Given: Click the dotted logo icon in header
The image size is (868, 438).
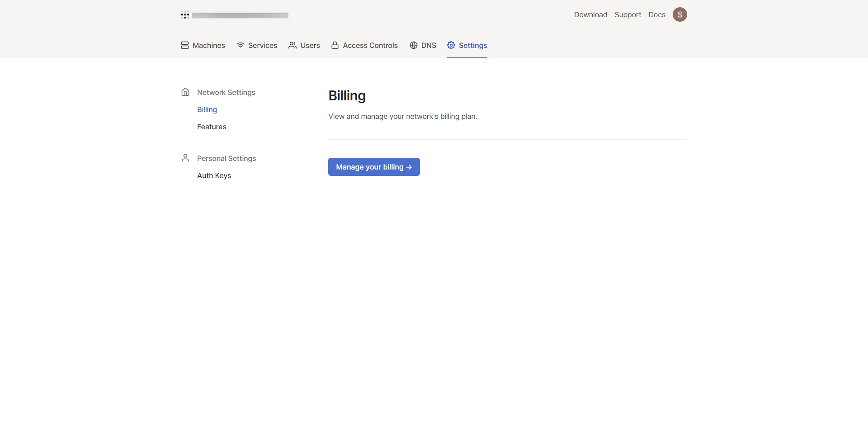Looking at the screenshot, I should coord(185,15).
